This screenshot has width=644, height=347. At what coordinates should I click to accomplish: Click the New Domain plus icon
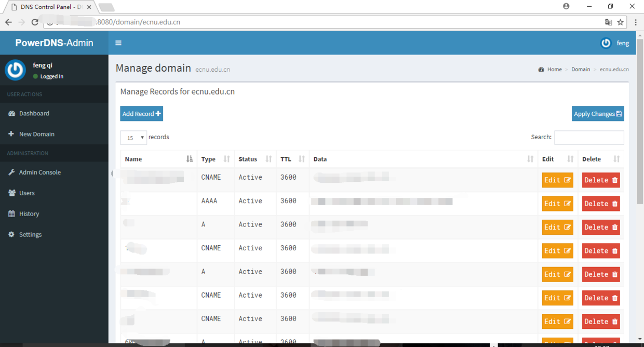pos(11,134)
